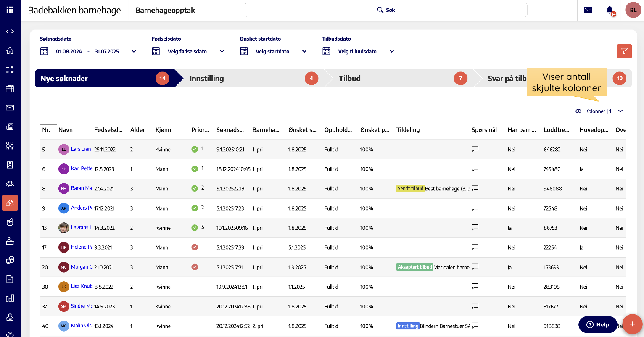The image size is (644, 337).
Task: Click the red filter funnel button
Action: (x=624, y=51)
